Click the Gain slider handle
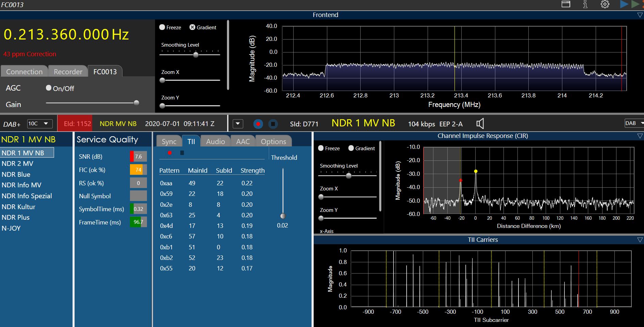The image size is (644, 327). [136, 103]
